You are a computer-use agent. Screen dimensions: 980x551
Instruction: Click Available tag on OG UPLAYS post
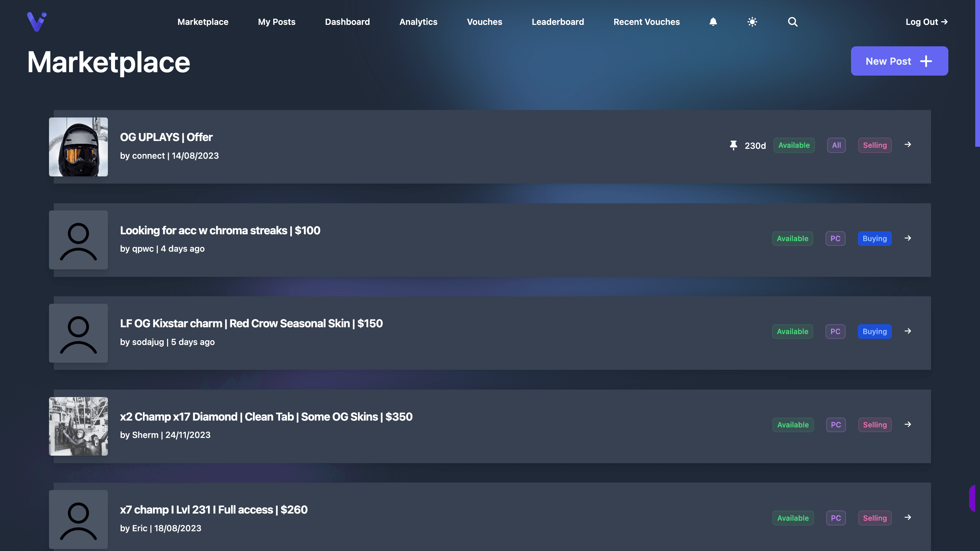794,145
